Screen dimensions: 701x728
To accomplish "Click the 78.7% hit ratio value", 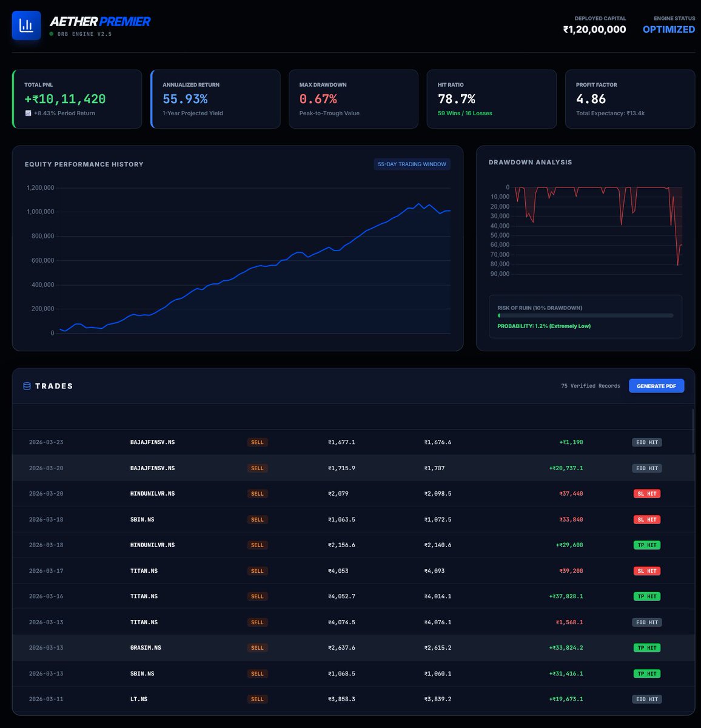I will click(x=456, y=99).
